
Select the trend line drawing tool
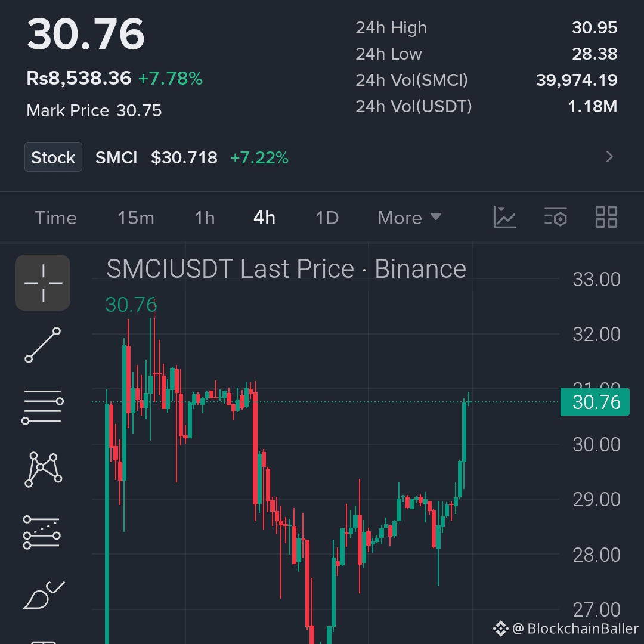43,345
